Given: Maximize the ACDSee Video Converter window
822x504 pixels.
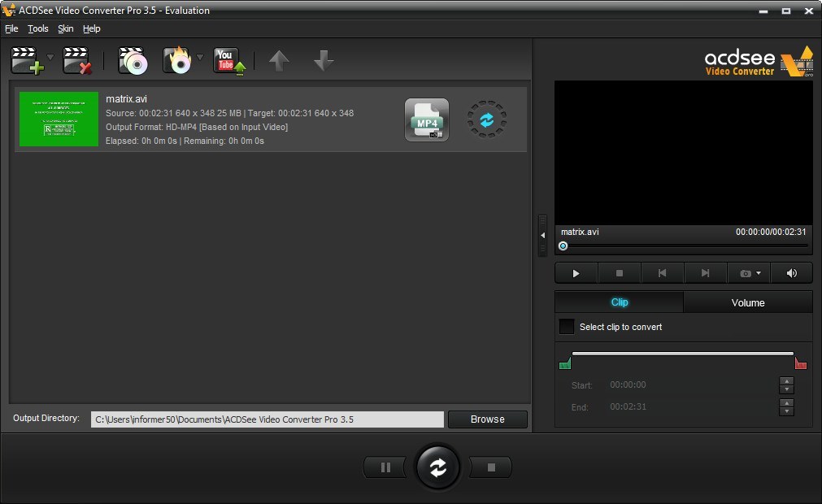Looking at the screenshot, I should coord(786,11).
